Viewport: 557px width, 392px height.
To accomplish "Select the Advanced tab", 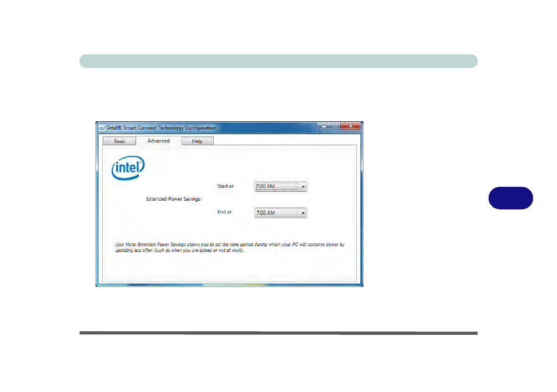I will point(158,141).
